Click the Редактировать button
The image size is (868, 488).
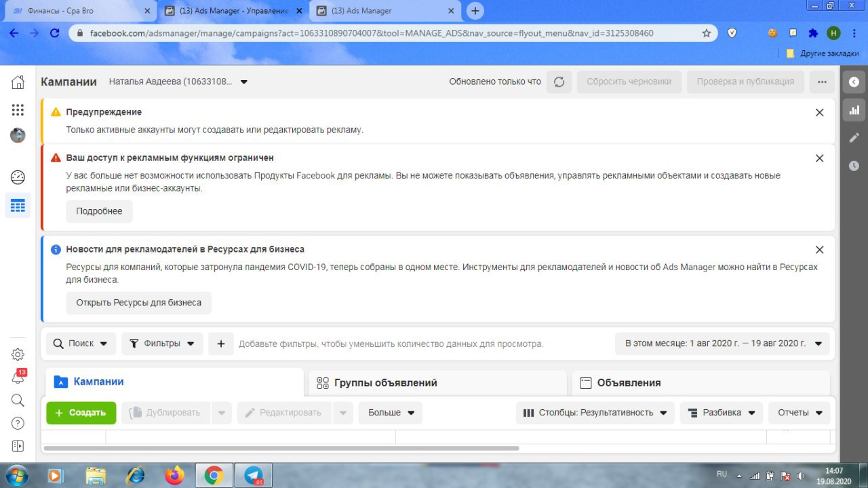283,413
